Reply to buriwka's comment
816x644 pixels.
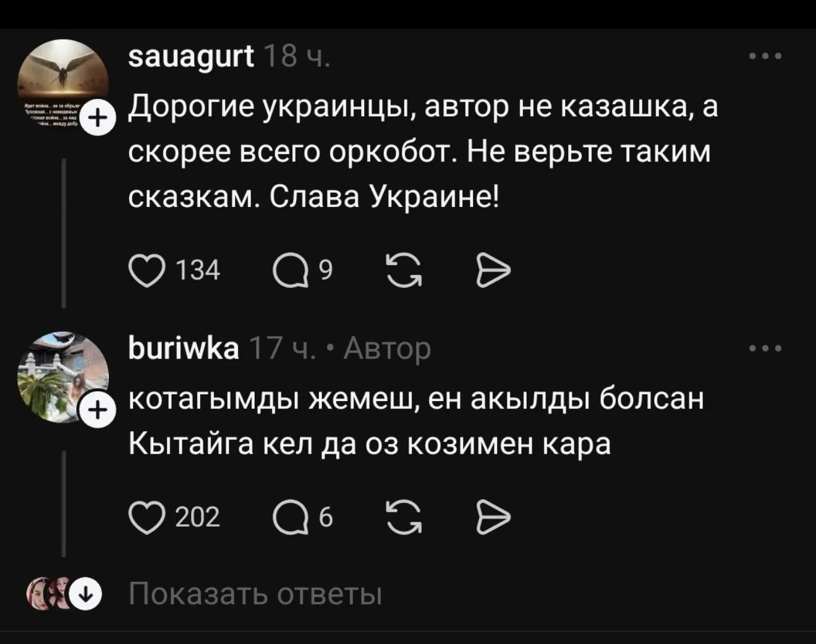click(x=291, y=518)
